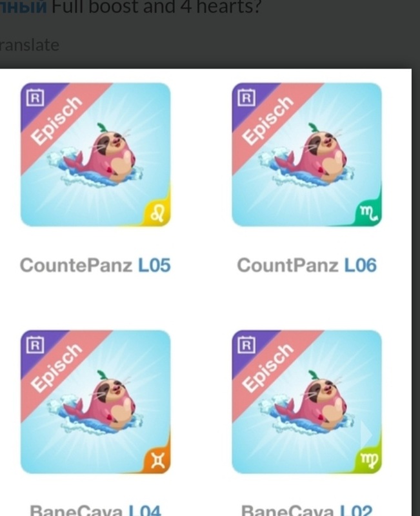420x516 pixels.
Task: Click the calendar R badge on BaneCava L02 card
Action: [x=246, y=344]
